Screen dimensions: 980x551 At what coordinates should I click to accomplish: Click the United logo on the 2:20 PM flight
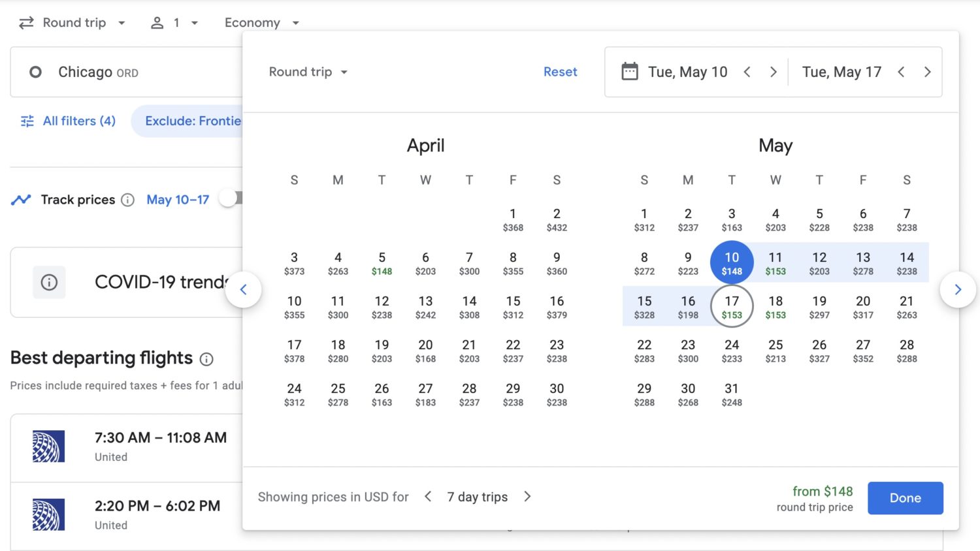click(x=49, y=514)
